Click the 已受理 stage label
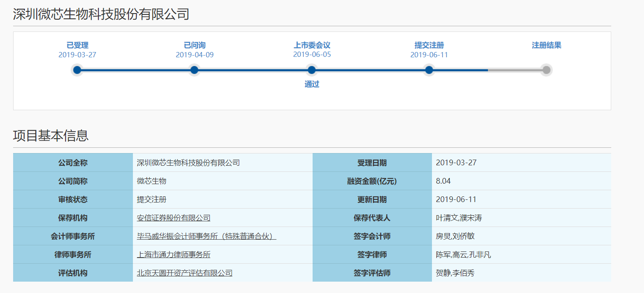Viewport: 644px width, 293px height. click(77, 45)
